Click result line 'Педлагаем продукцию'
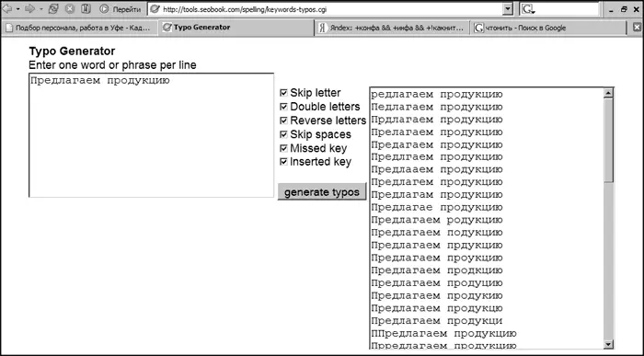The height and width of the screenshot is (356, 644). pyautogui.click(x=437, y=108)
